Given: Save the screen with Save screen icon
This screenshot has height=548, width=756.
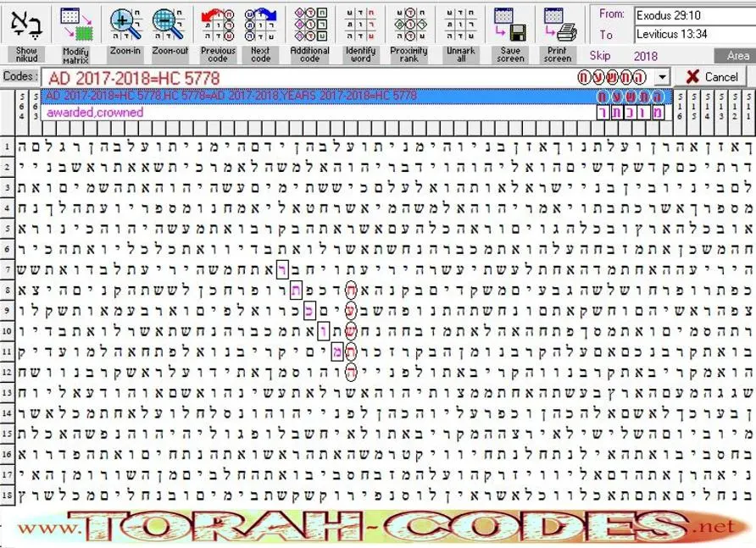Looking at the screenshot, I should click(x=510, y=25).
